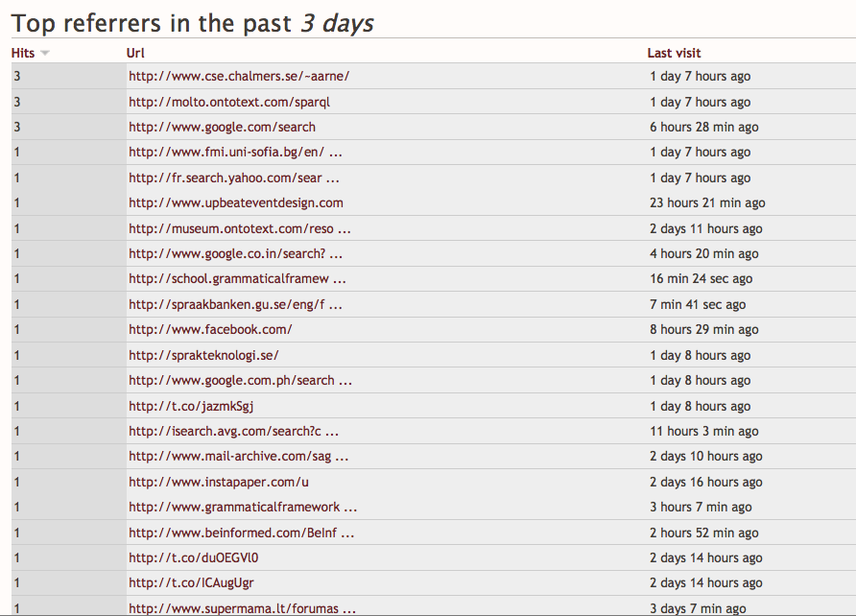Image resolution: width=856 pixels, height=616 pixels.
Task: Sort table by Url column header
Action: click(135, 53)
